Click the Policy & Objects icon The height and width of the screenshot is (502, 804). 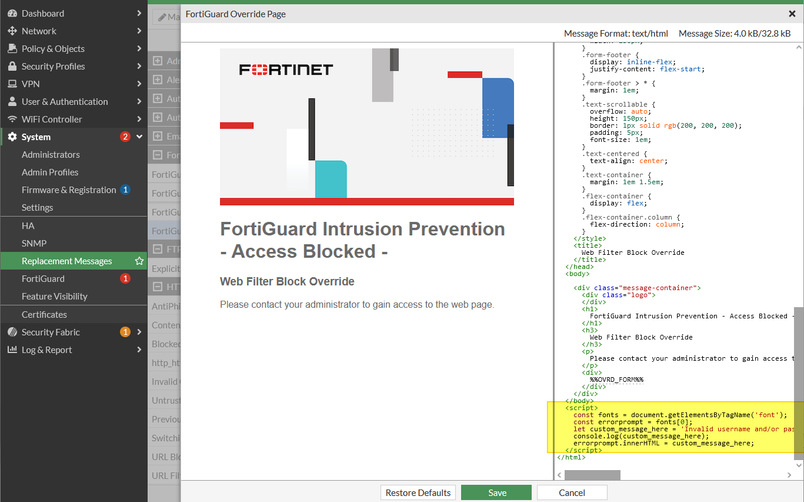(12, 49)
